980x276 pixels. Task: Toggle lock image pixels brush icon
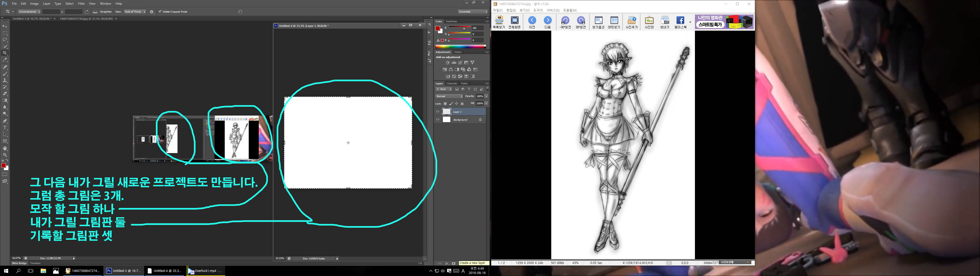pyautogui.click(x=451, y=104)
